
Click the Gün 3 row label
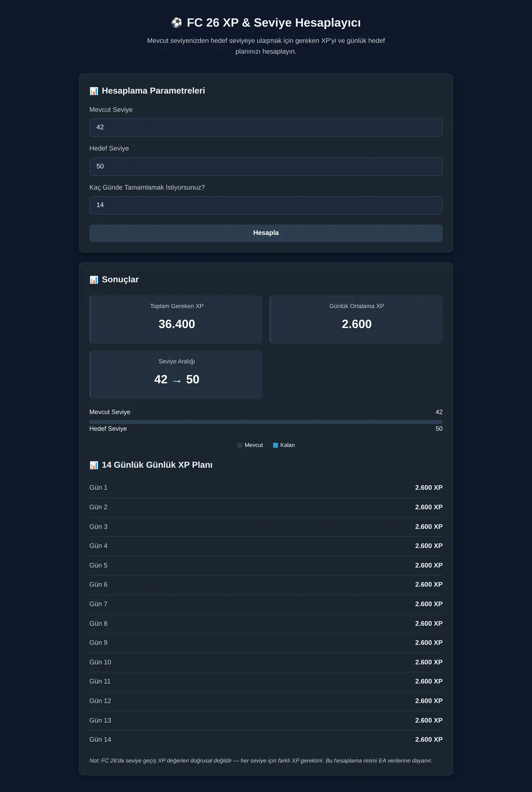tap(98, 526)
